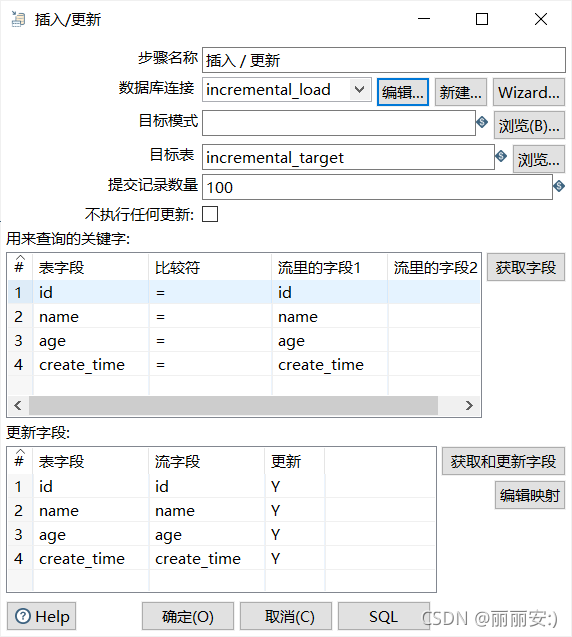This screenshot has height=637, width=572.
Task: Click the 编辑映射 button
Action: point(530,495)
